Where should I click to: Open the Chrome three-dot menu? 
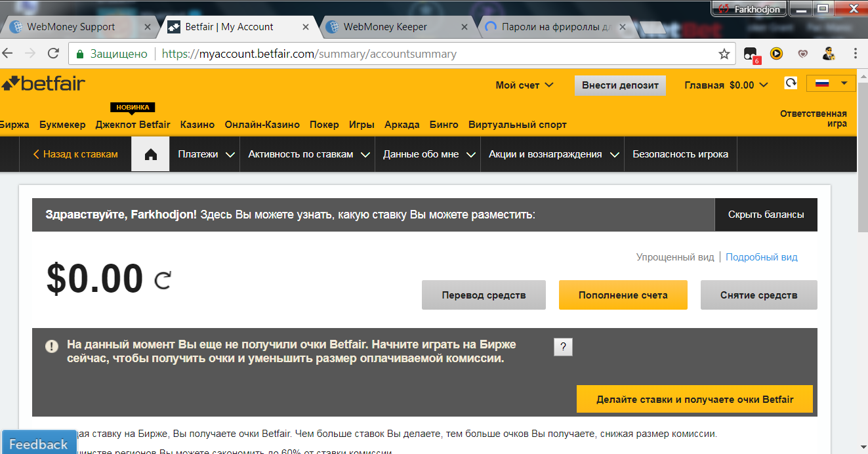856,54
